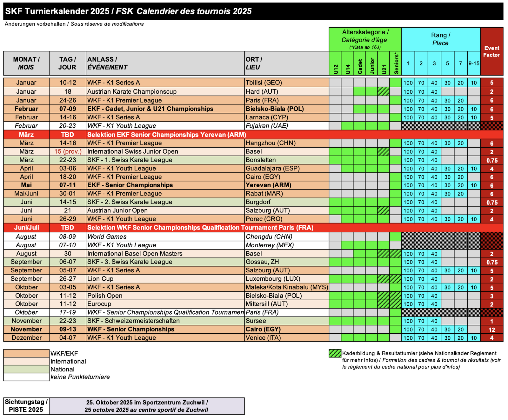Click the 9-15 rank column header
The image size is (508, 420).
474,63
